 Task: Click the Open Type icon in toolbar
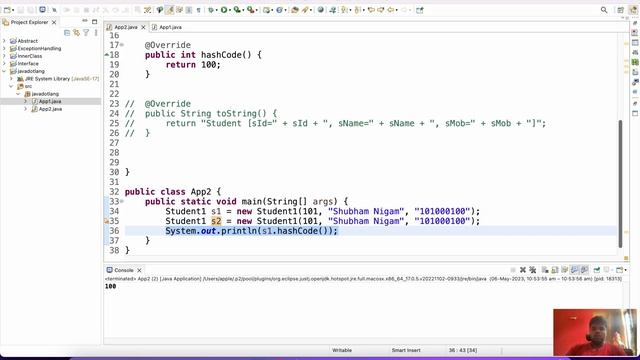tap(295, 10)
